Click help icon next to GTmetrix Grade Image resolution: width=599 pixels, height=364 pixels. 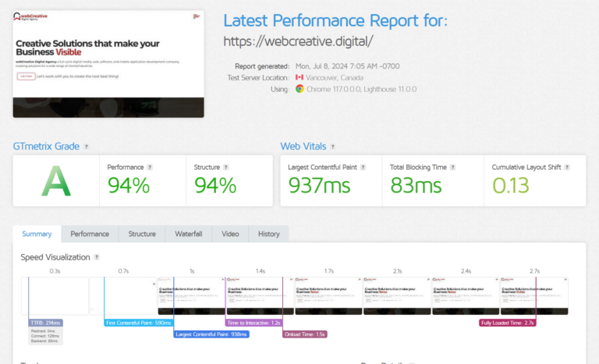pyautogui.click(x=87, y=147)
